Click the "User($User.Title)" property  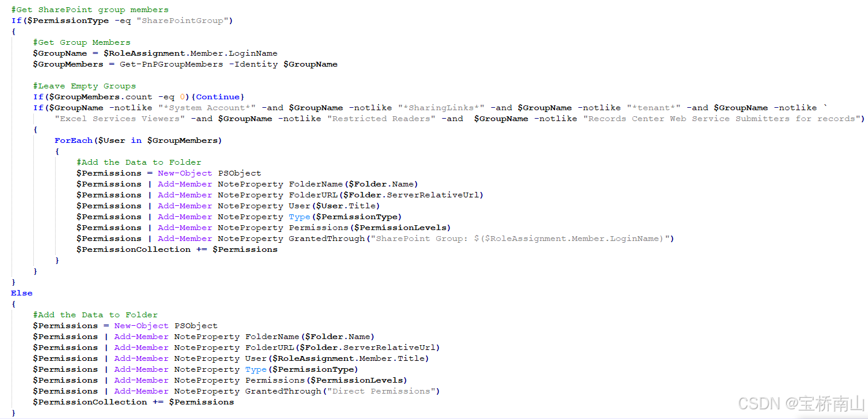click(334, 206)
